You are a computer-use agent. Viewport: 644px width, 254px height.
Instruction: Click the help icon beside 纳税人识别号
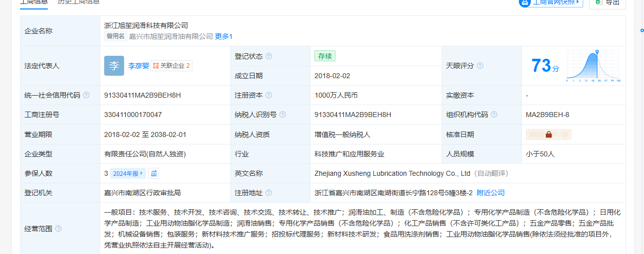(283, 115)
